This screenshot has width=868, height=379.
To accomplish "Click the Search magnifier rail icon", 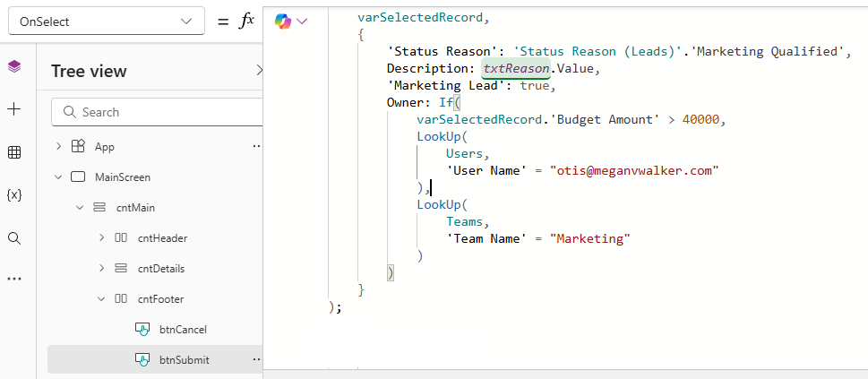I will 13,237.
